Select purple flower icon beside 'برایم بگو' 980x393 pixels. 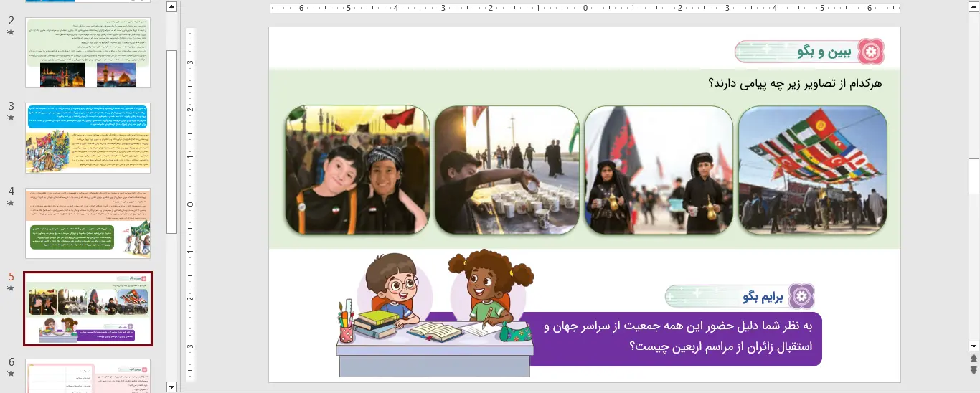(801, 296)
